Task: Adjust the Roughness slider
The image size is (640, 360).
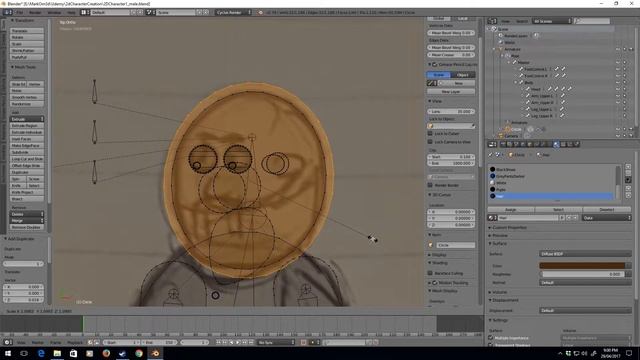Action: (x=582, y=274)
